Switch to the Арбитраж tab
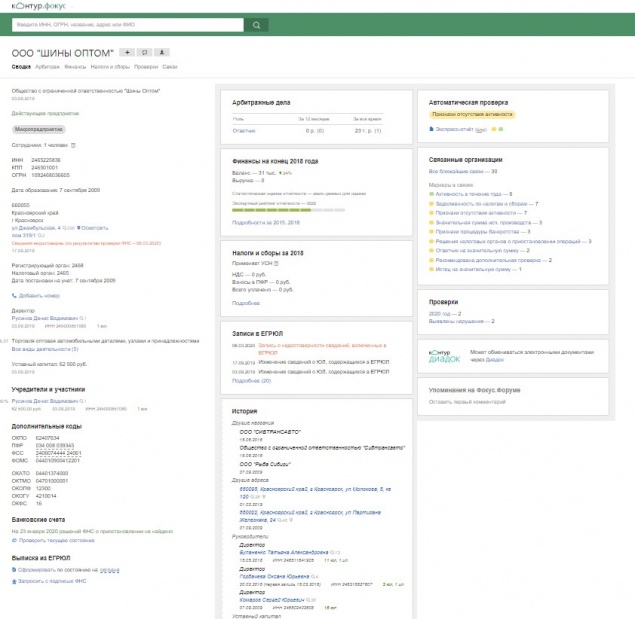This screenshot has height=619, width=635. pos(46,67)
